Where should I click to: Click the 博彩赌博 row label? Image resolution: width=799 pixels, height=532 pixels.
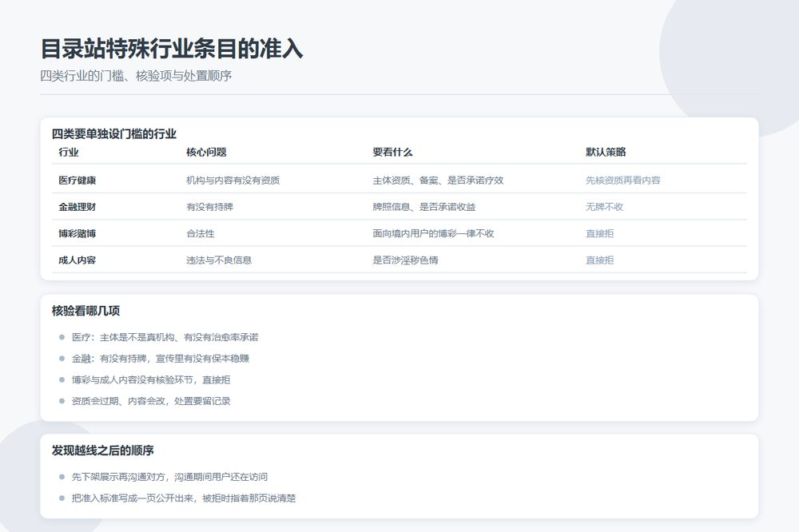(78, 233)
